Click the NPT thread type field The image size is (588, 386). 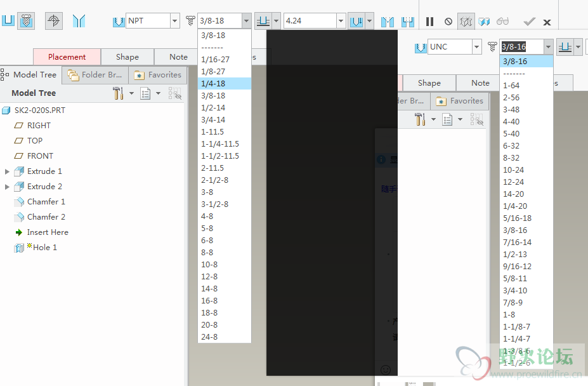pos(148,21)
